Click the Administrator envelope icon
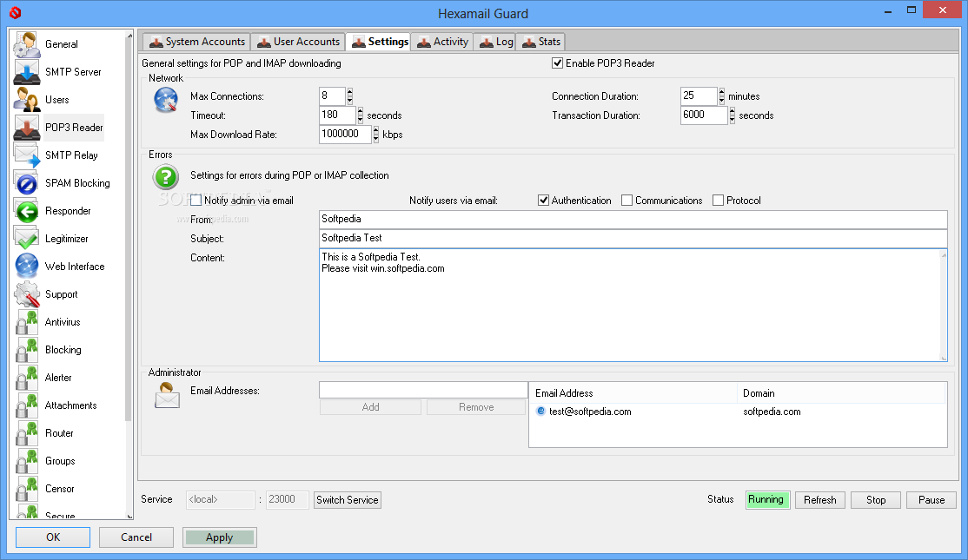The width and height of the screenshot is (968, 560). pos(168,395)
